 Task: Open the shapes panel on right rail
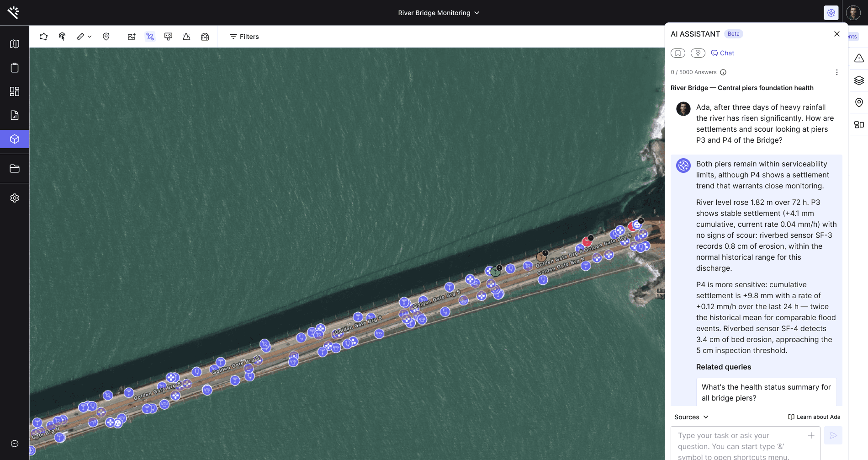click(859, 125)
